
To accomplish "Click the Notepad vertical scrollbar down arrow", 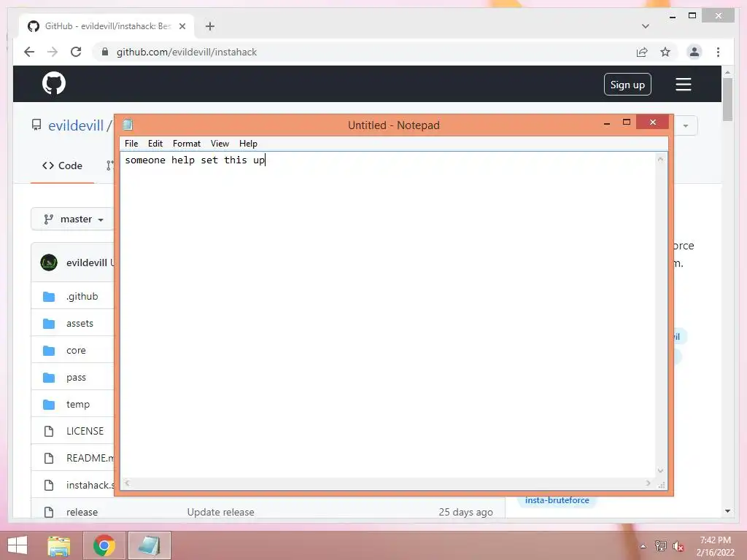I will pos(660,470).
